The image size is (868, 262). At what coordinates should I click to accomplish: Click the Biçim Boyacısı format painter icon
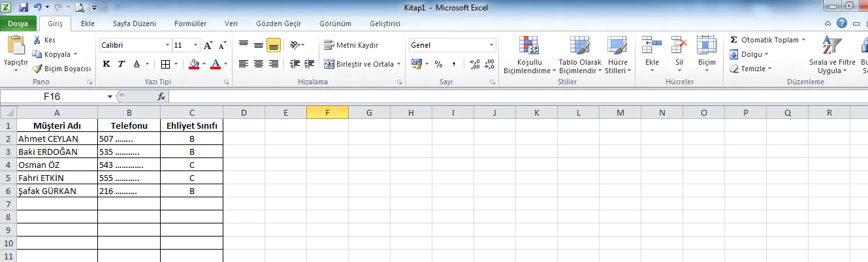click(38, 69)
